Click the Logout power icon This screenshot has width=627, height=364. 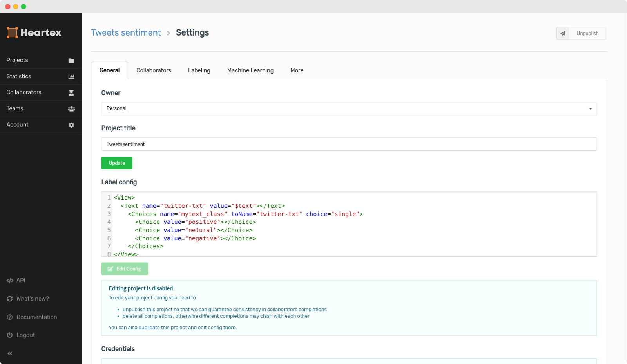tap(10, 335)
